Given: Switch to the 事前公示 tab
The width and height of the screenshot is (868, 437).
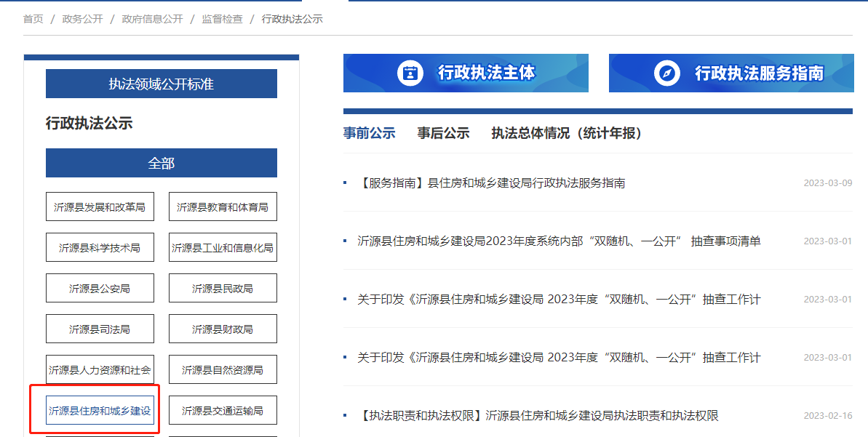Looking at the screenshot, I should pyautogui.click(x=369, y=133).
